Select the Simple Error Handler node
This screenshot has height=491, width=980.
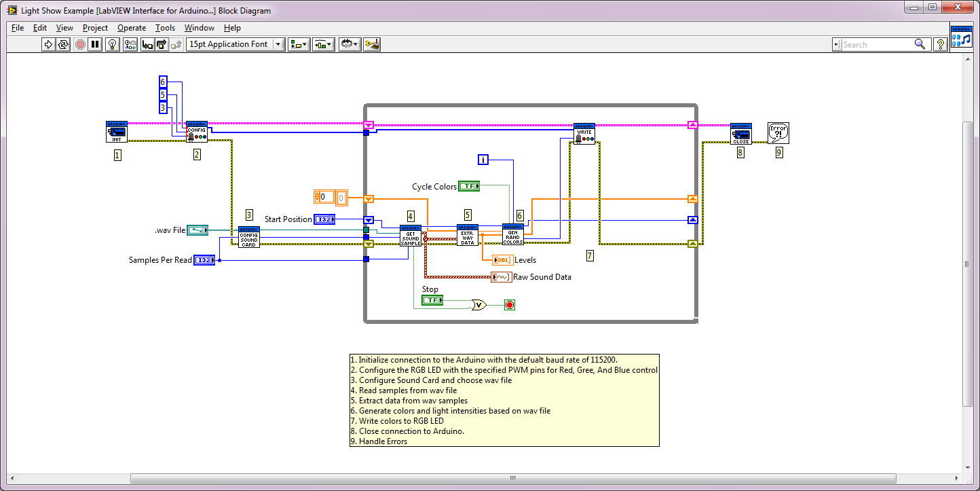click(778, 133)
